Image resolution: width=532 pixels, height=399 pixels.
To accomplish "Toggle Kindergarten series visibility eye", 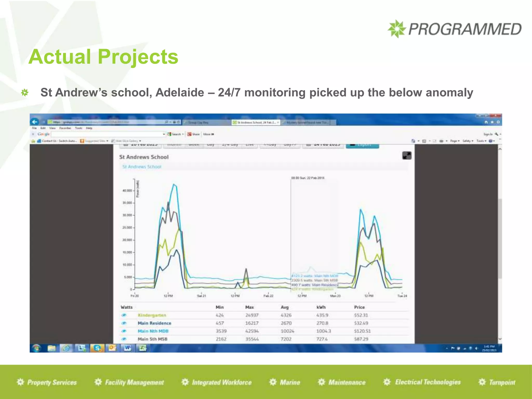I will pyautogui.click(x=124, y=315).
